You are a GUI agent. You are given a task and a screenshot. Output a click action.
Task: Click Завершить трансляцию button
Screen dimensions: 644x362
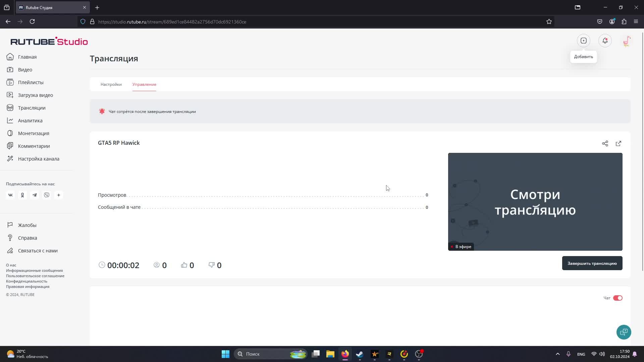[592, 263]
